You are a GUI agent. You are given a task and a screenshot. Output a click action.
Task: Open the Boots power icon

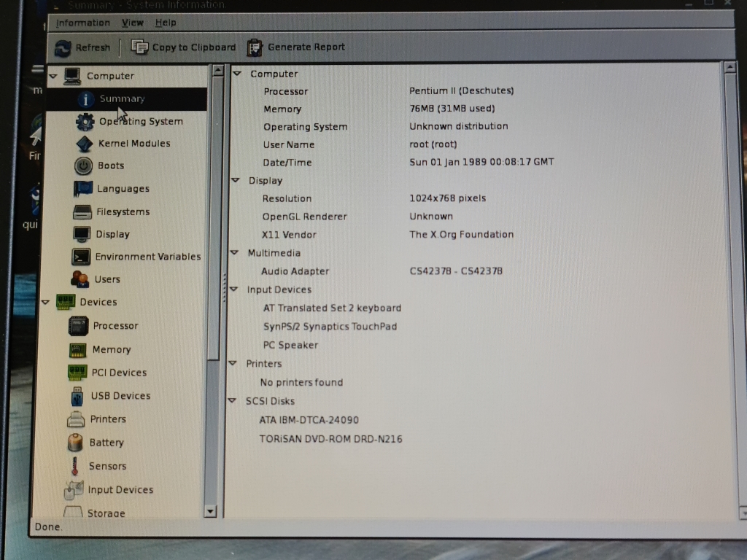click(84, 166)
